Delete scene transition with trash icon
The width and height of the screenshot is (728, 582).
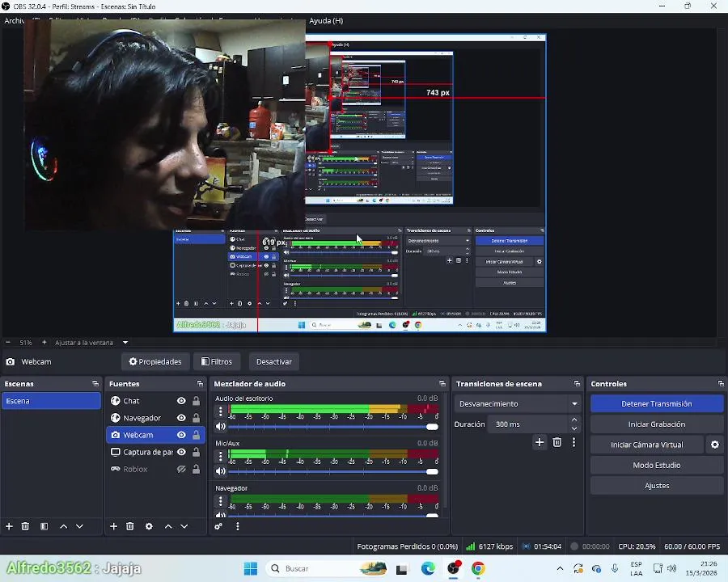click(x=557, y=442)
